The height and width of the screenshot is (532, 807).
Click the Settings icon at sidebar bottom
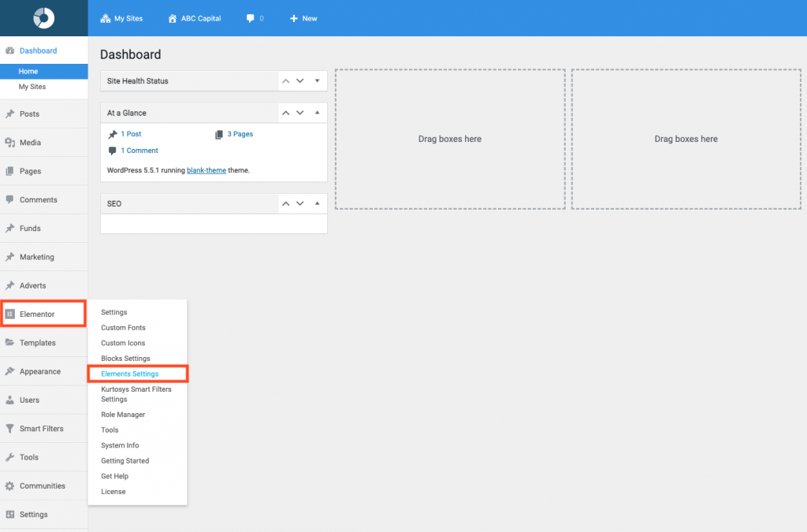pos(9,514)
